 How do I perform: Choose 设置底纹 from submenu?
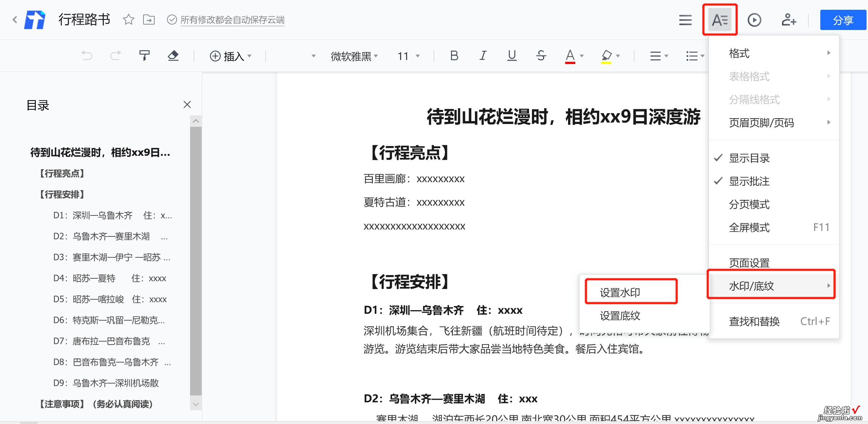(x=644, y=316)
